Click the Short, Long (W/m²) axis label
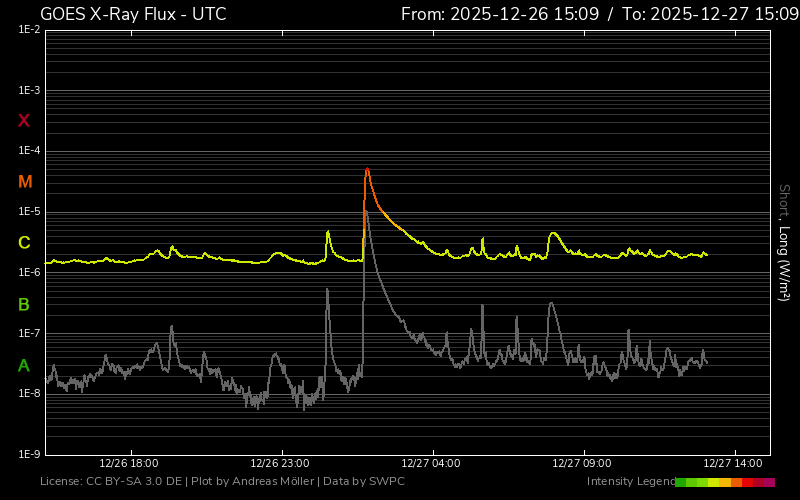 [784, 242]
